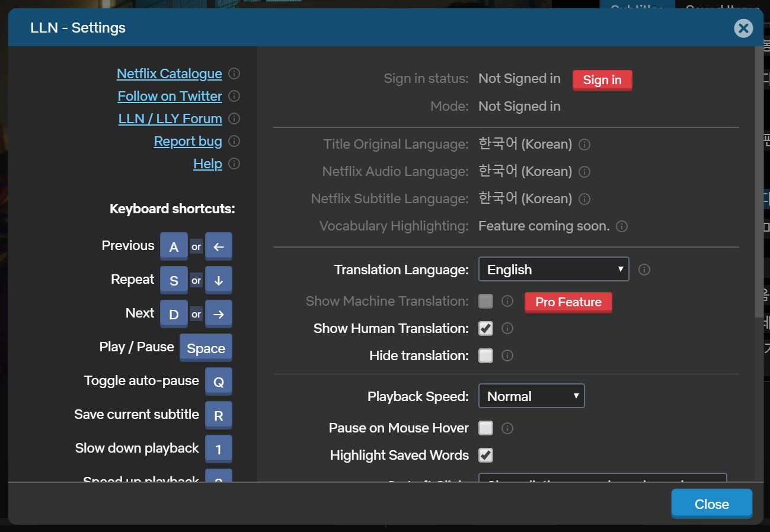This screenshot has width=770, height=532.
Task: Enable the Hide translation checkbox
Action: coord(485,355)
